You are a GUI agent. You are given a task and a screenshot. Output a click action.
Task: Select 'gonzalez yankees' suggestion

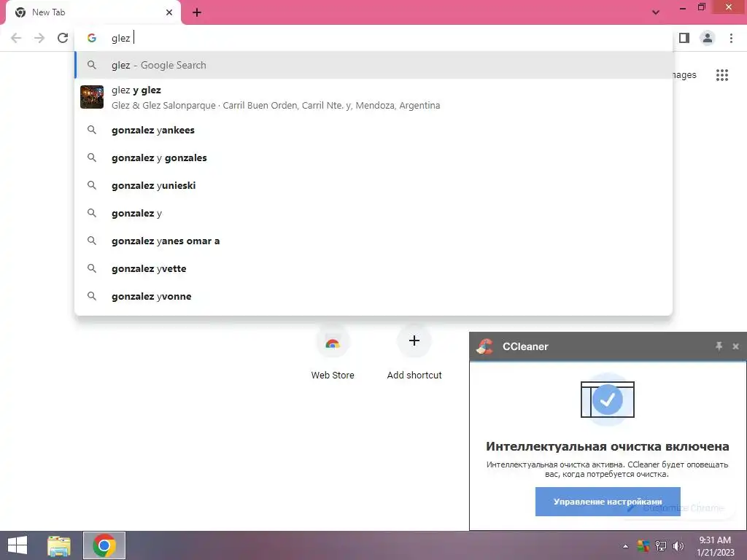(x=373, y=130)
